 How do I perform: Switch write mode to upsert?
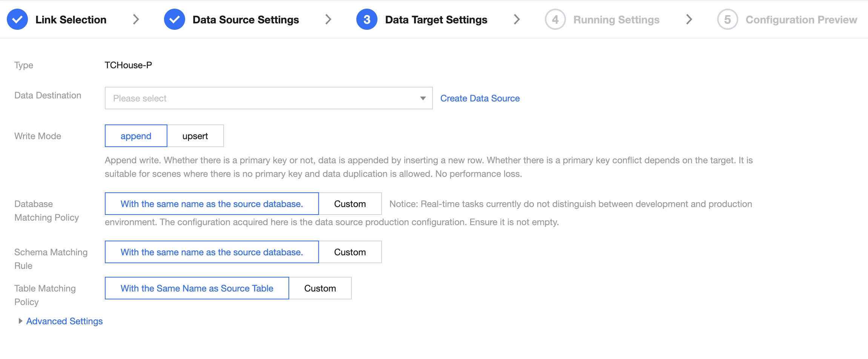pos(195,136)
